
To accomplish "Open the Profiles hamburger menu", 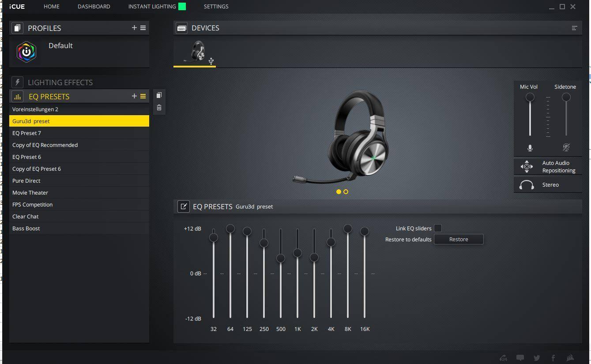I will pyautogui.click(x=143, y=28).
